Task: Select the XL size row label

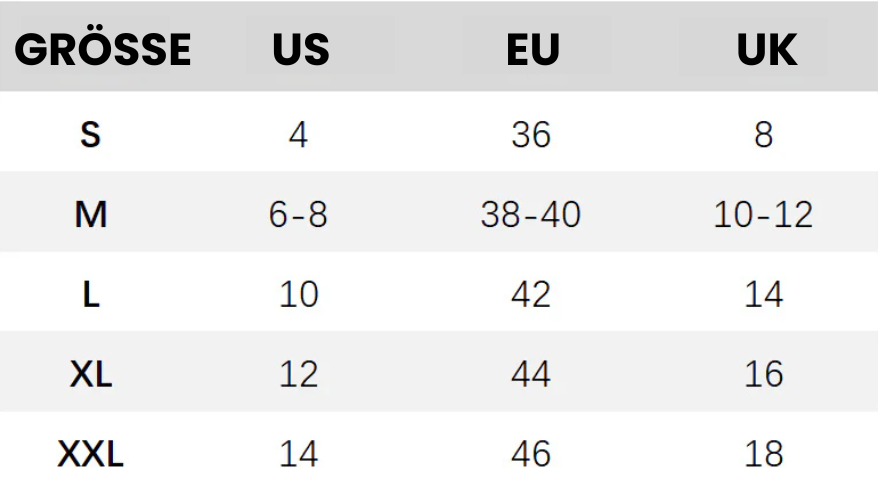Action: click(x=91, y=374)
